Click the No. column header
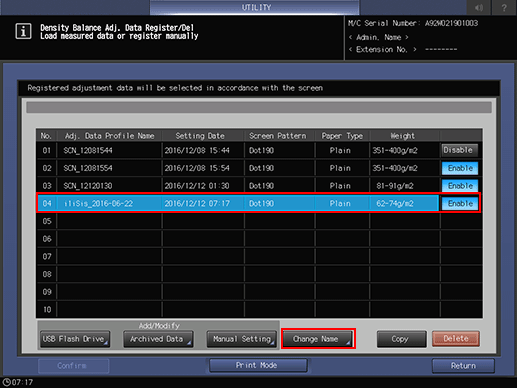Viewport: 517px width, 388px height. coord(46,136)
